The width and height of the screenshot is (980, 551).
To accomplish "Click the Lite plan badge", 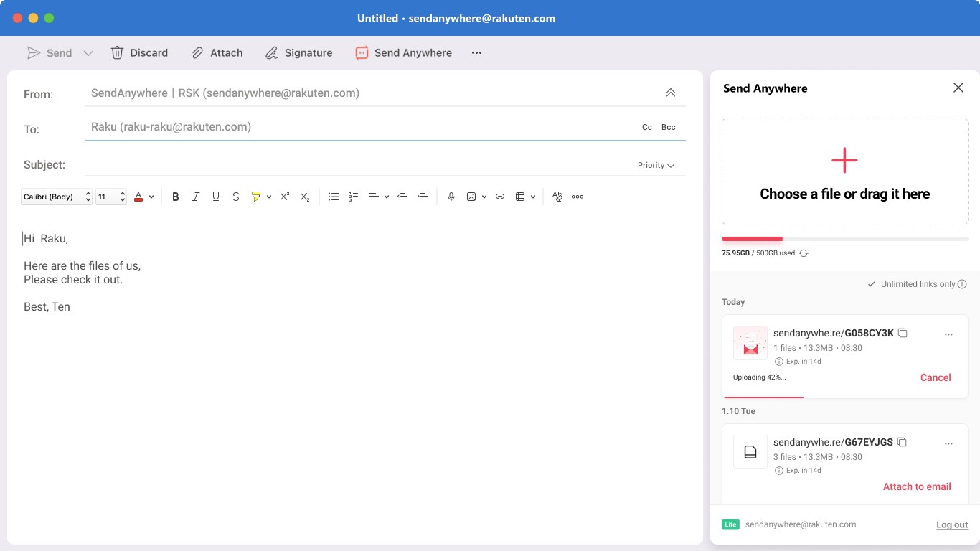I will tap(730, 524).
